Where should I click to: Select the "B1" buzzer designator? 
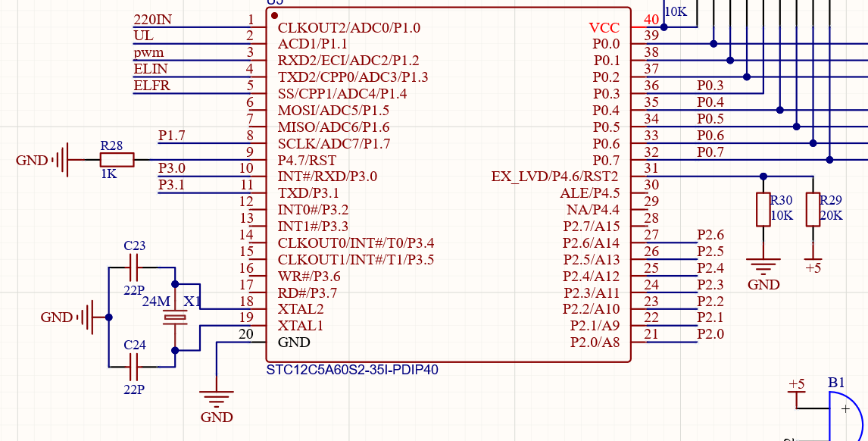(836, 383)
